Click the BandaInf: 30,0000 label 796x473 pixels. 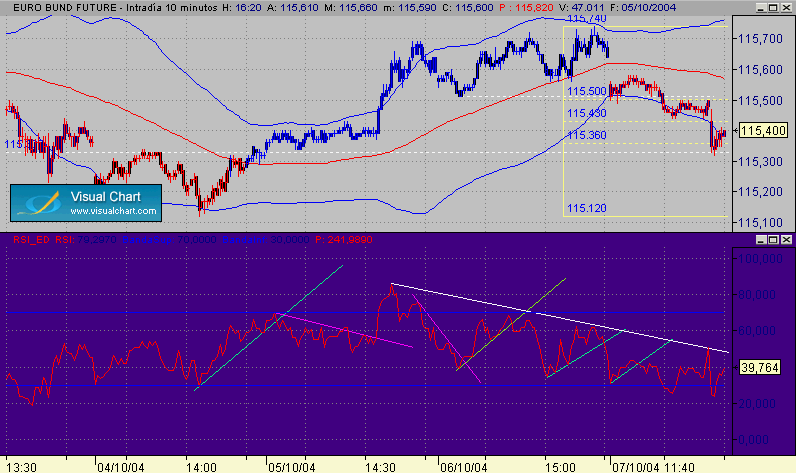(x=266, y=240)
